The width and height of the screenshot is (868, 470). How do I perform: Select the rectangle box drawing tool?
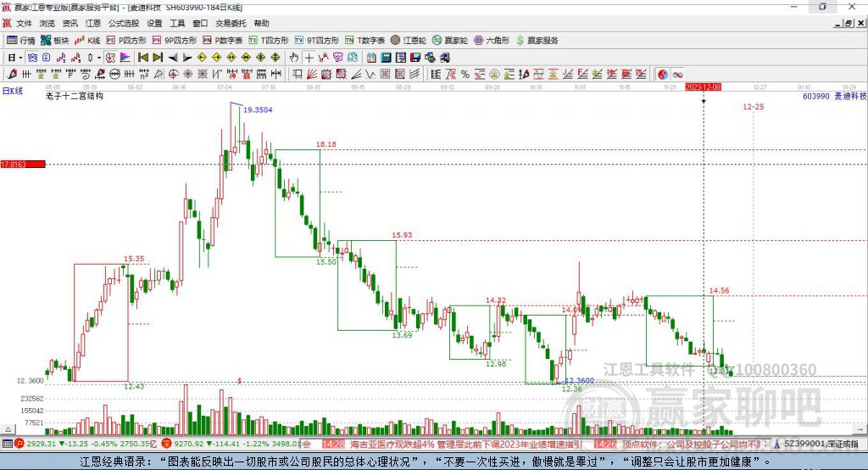coord(297,75)
